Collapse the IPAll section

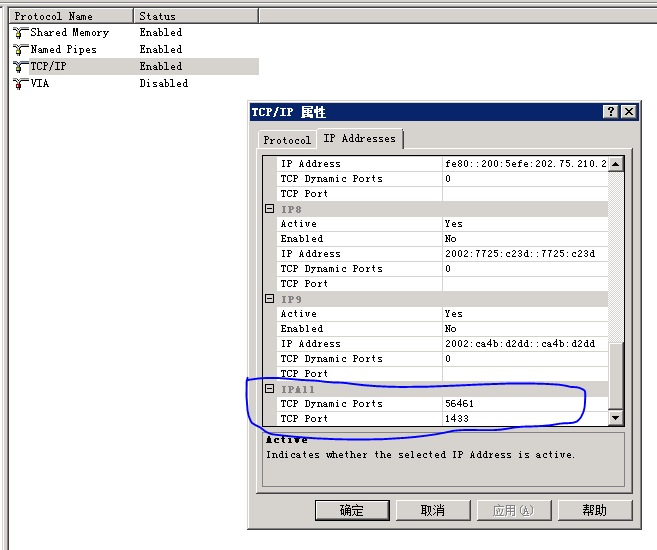pyautogui.click(x=269, y=389)
